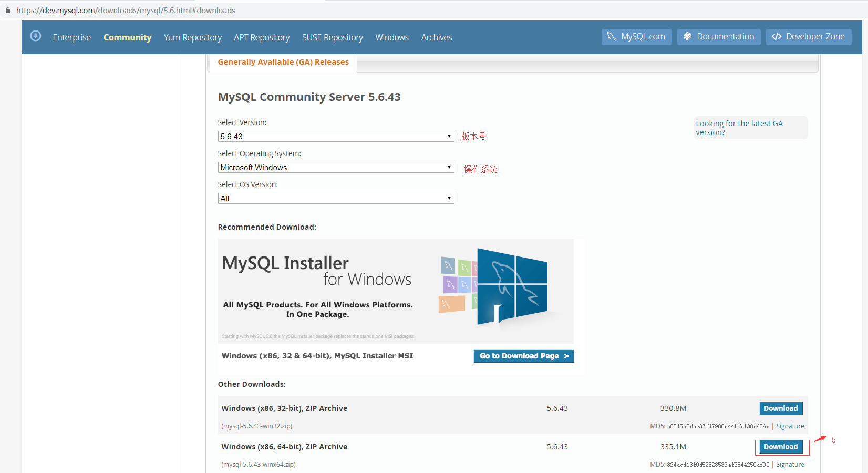This screenshot has height=473, width=868.
Task: Go to APT Repository
Action: click(x=262, y=37)
